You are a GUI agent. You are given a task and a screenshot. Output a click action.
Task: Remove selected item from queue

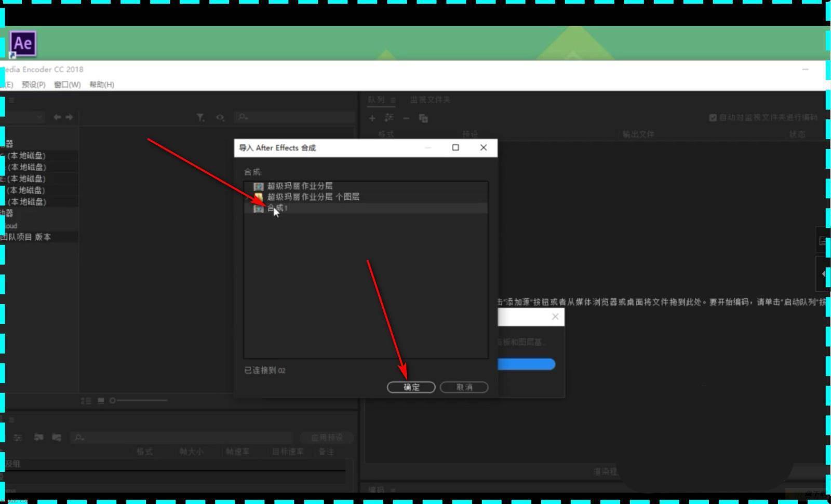tap(406, 118)
